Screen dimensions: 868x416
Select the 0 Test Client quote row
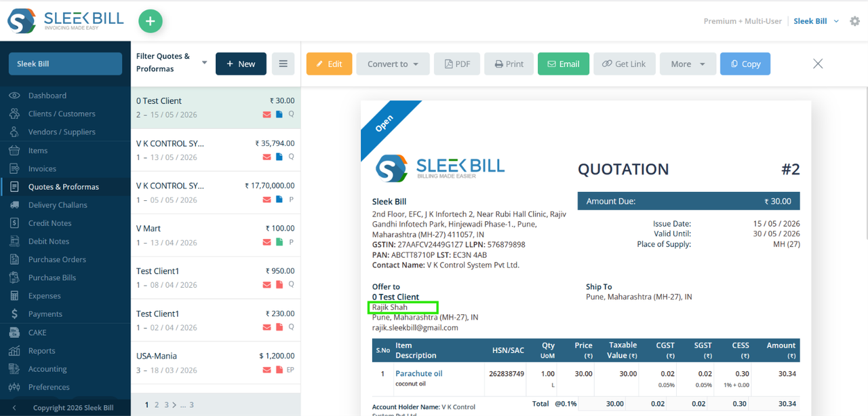coord(216,107)
